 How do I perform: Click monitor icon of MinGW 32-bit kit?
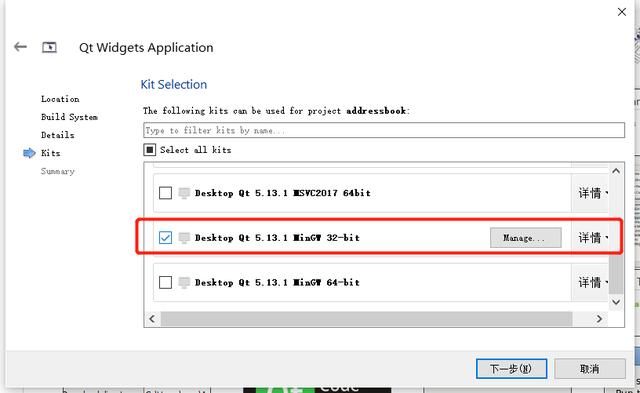[x=184, y=238]
